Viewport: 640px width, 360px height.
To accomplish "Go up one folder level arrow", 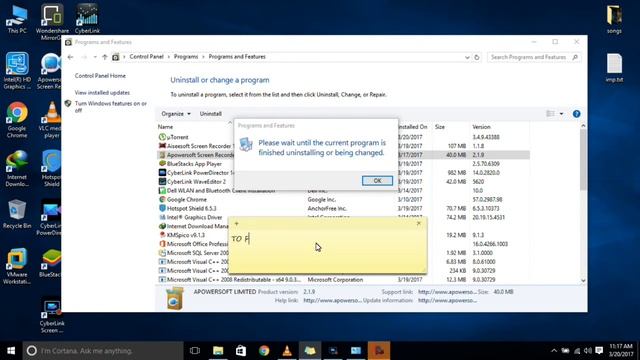I will (x=105, y=57).
